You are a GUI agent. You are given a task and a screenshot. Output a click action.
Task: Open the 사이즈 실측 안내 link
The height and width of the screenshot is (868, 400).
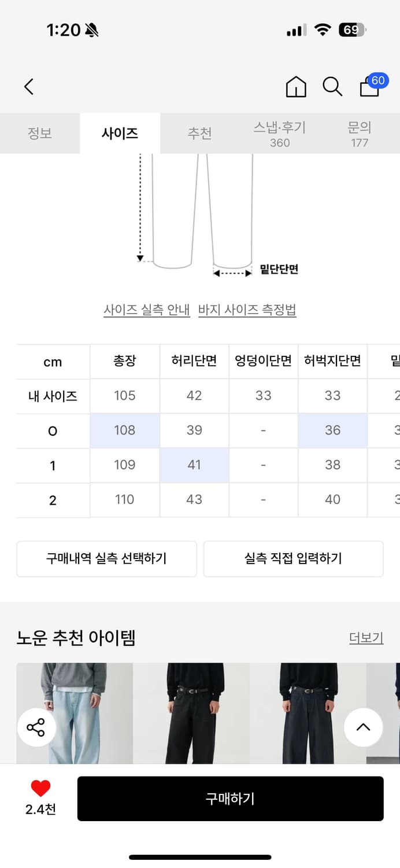tap(146, 310)
